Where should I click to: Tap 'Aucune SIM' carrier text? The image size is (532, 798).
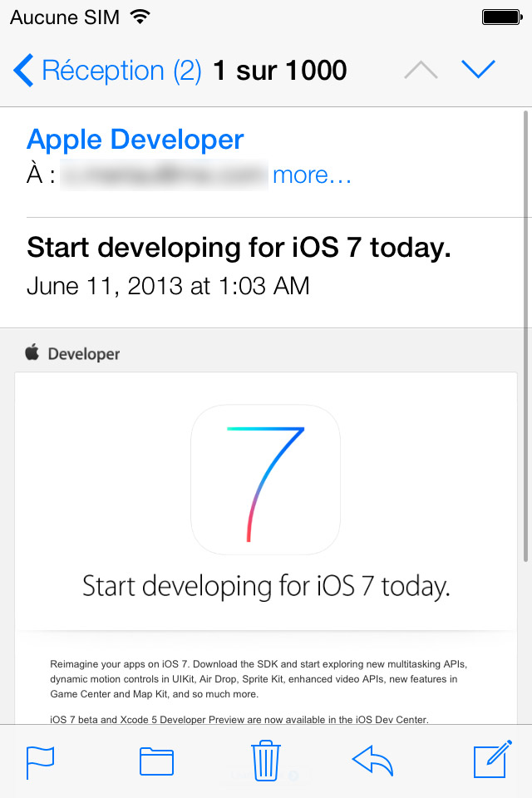pos(65,17)
